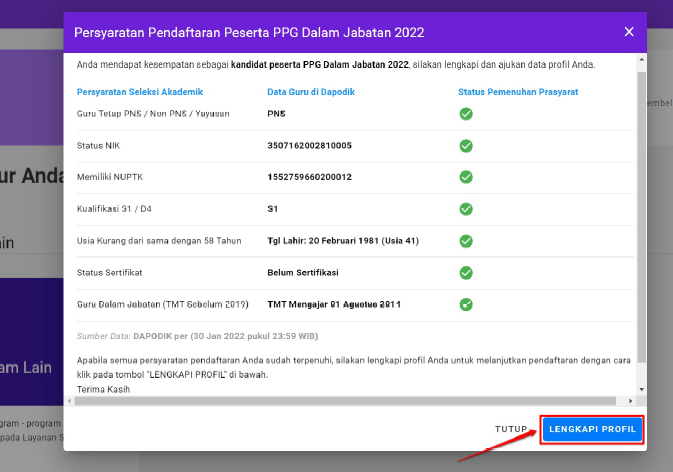Click green check icon for Kualifikasi S1/D4
Screen dimensions: 673x472
466,209
